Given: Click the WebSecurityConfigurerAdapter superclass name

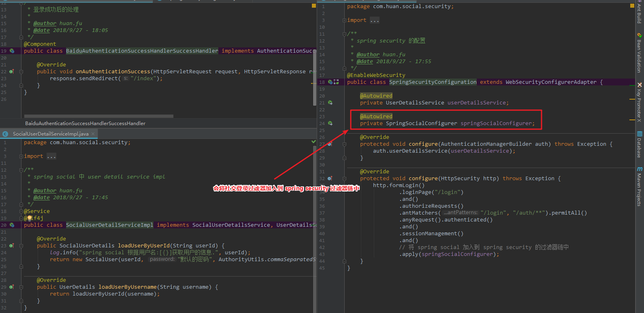Looking at the screenshot, I should click(x=551, y=82).
